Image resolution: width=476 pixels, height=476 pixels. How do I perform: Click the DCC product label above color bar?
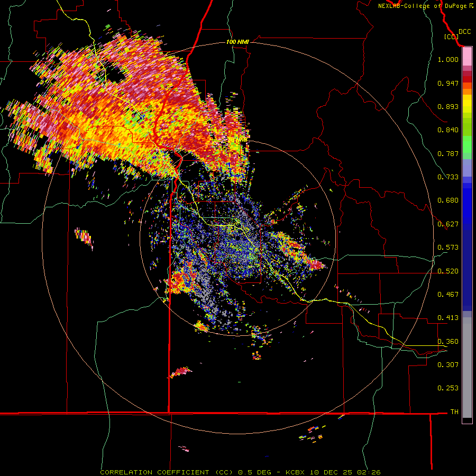coord(464,32)
